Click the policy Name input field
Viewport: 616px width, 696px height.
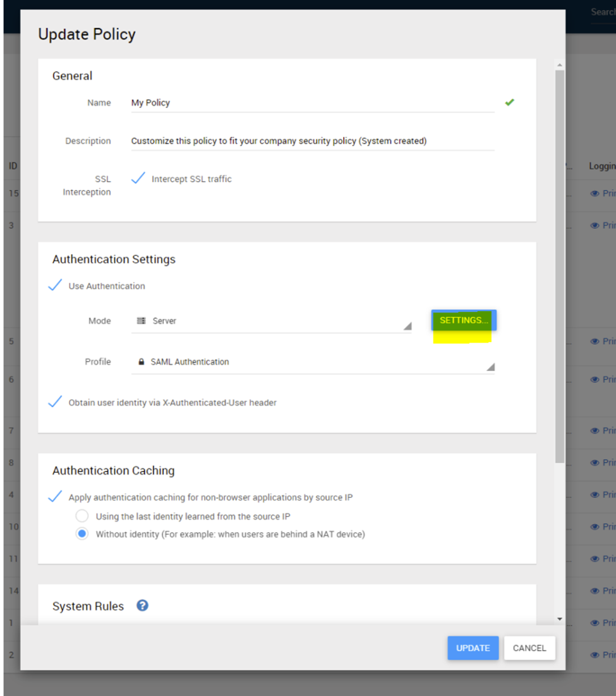tap(313, 102)
